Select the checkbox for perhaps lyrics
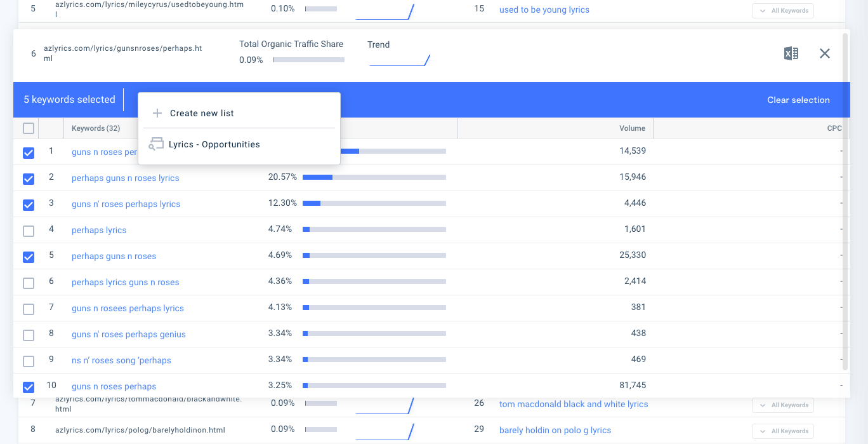 click(28, 231)
